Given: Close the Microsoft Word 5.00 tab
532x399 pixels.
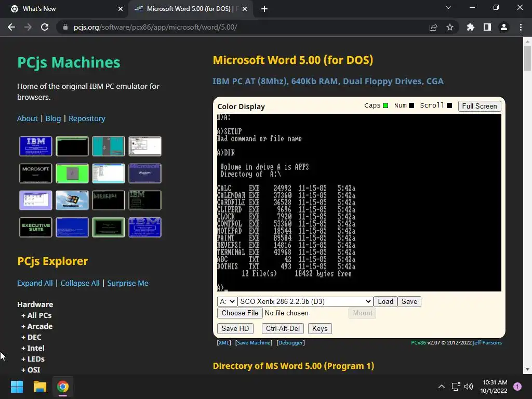Looking at the screenshot, I should (245, 9).
